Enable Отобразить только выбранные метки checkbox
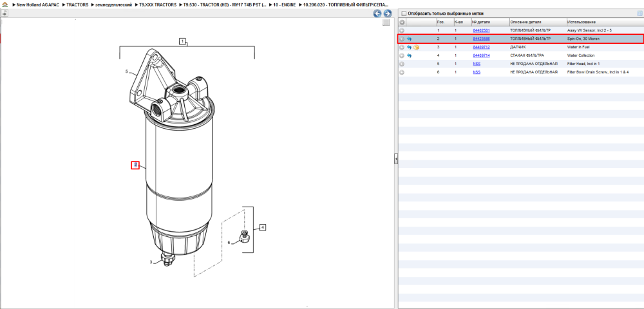This screenshot has height=309, width=644. coord(404,14)
